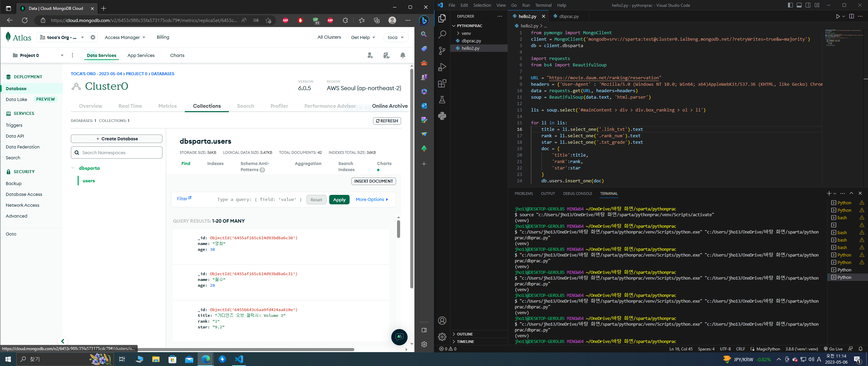Viewport: 868px width, 366px height.
Task: Split the VS Code editor to the right
Action: (x=851, y=16)
